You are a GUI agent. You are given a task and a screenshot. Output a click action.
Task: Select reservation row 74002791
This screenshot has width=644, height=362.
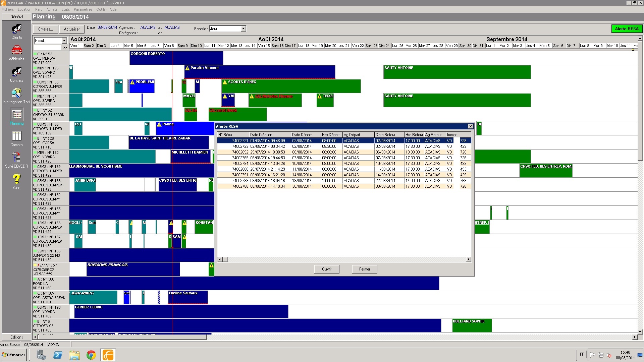344,175
